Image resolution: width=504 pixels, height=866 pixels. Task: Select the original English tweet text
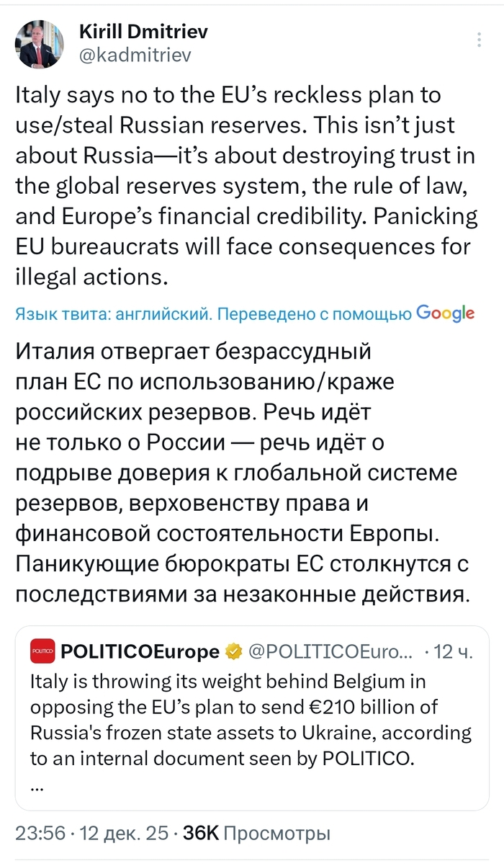243,184
